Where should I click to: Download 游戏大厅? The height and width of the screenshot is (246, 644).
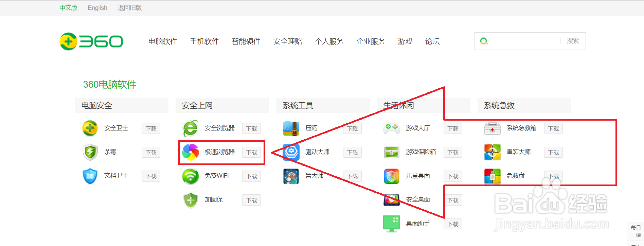click(x=453, y=128)
